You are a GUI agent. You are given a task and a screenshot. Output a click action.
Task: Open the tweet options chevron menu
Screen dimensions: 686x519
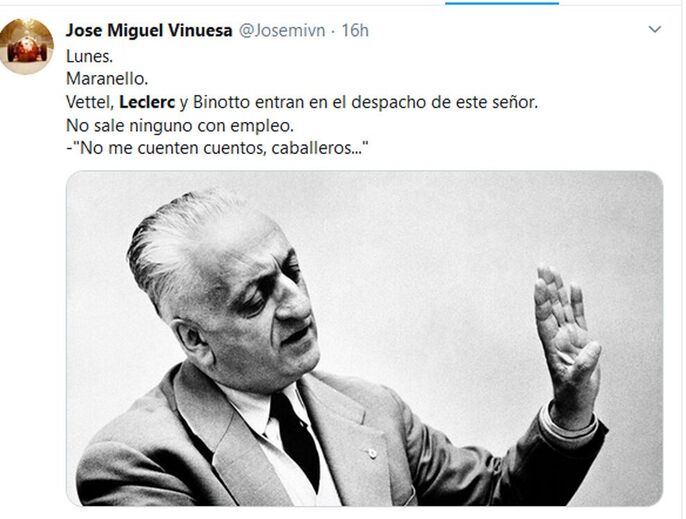(x=654, y=30)
